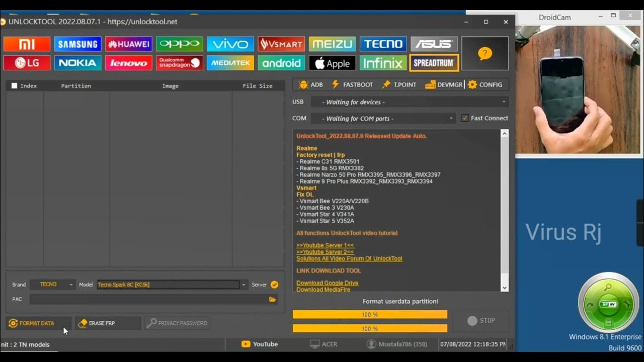Select the Vsmart brand icon
Viewport: 644px width, 362px height.
tap(281, 44)
